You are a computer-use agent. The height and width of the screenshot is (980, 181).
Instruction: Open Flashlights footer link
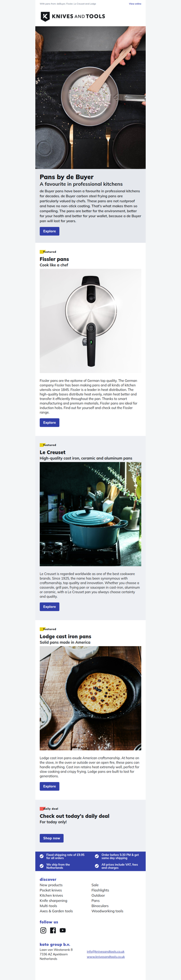(x=100, y=890)
